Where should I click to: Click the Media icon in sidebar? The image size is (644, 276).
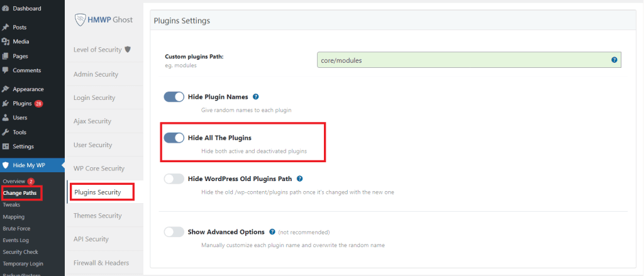tap(5, 42)
